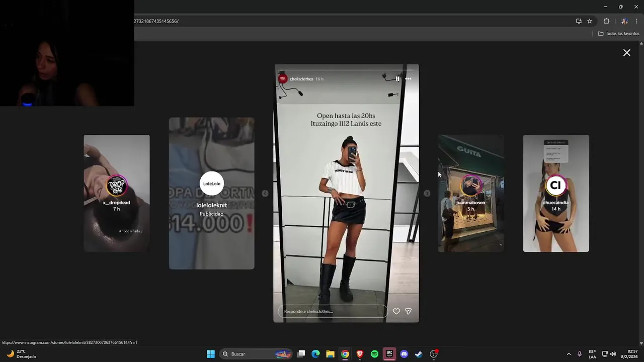644x362 pixels.
Task: Go to the previous story arrow
Action: coord(265,194)
